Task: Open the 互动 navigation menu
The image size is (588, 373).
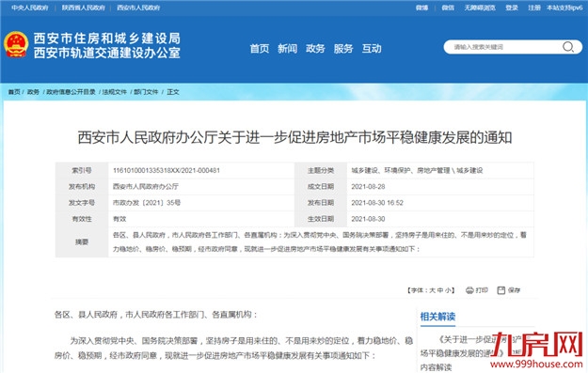Action: [x=372, y=48]
